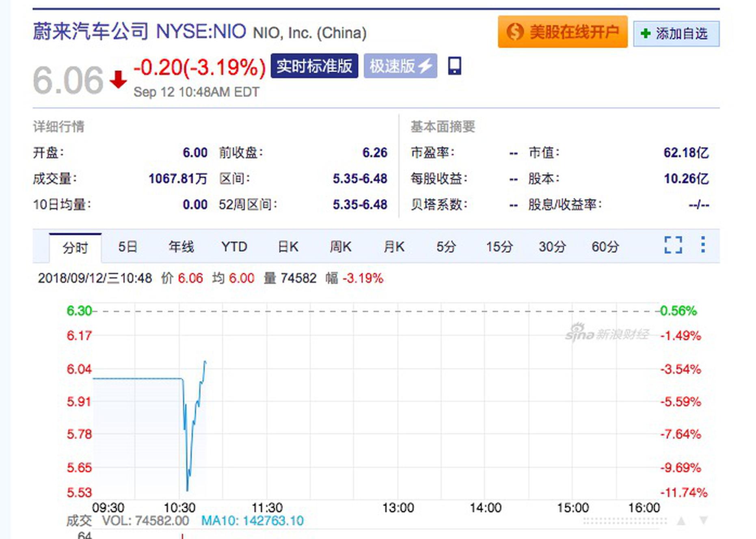Select the 30分 interval tab
Viewport: 756px width, 539px height.
552,246
